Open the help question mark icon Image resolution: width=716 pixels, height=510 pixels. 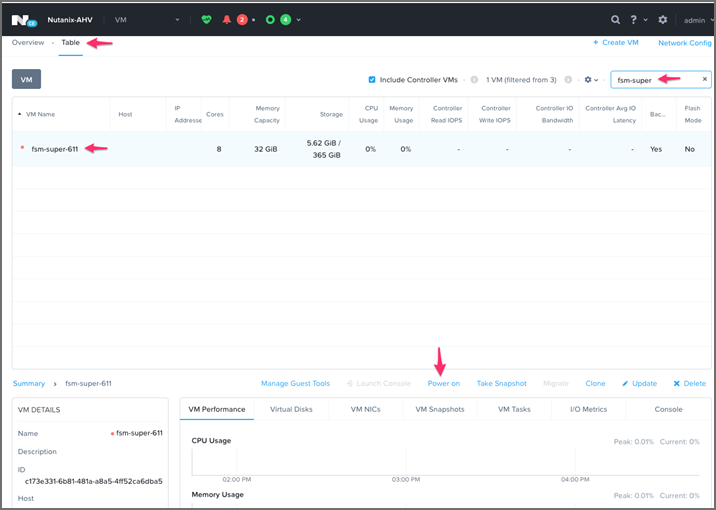click(633, 20)
